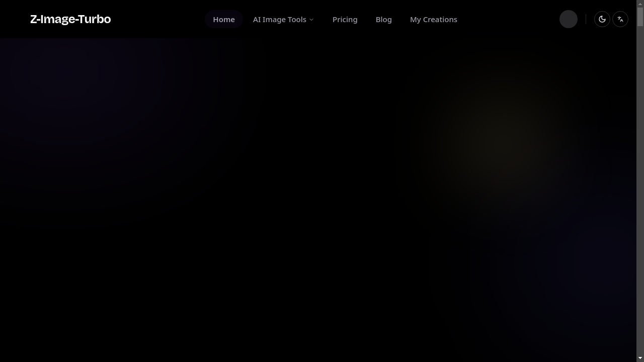This screenshot has width=644, height=362.
Task: Click the scrollbar track below the thumb
Action: [640, 191]
